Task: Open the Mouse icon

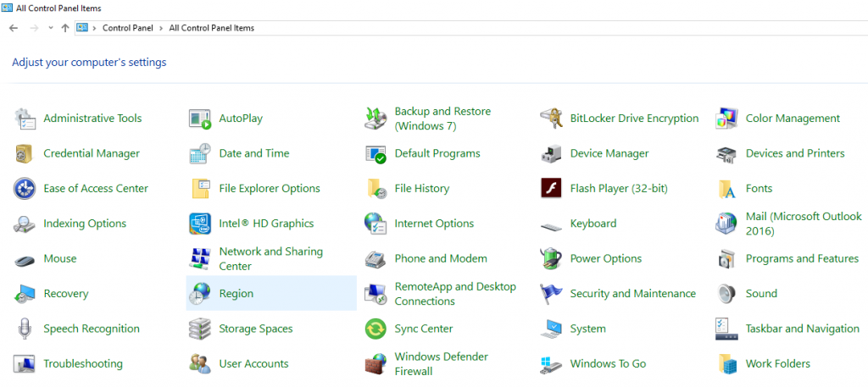Action: [25, 259]
